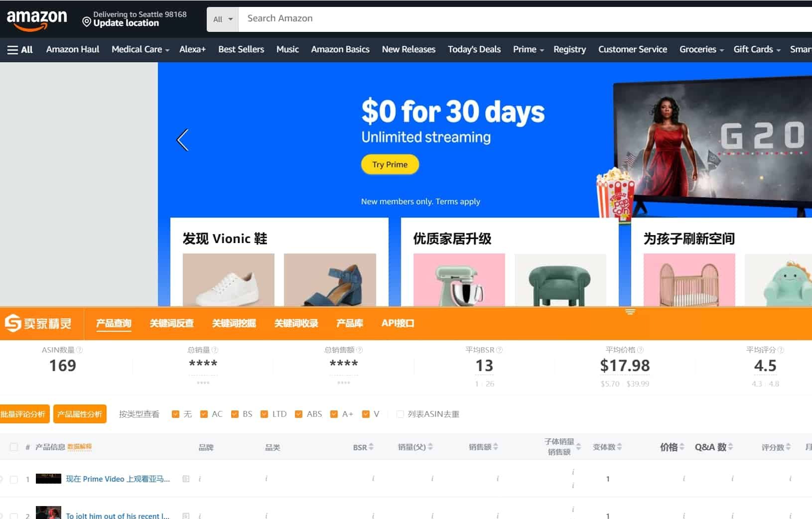Click the detail icon in row 1
The width and height of the screenshot is (812, 519).
(x=186, y=479)
